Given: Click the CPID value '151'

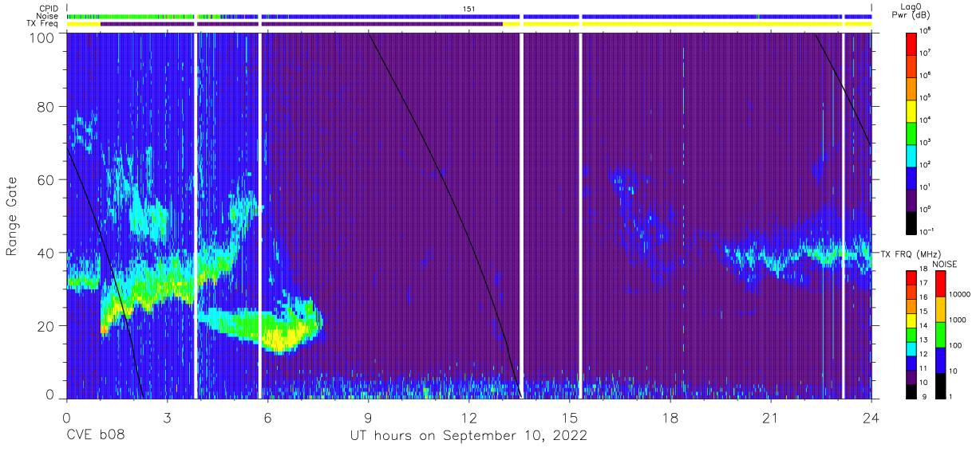Looking at the screenshot, I should click(469, 9).
